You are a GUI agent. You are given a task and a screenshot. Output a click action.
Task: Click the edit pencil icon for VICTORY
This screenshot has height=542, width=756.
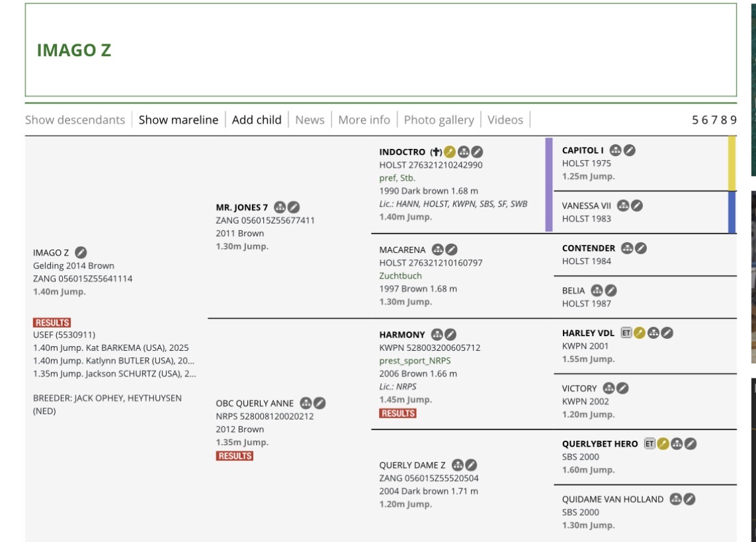pyautogui.click(x=622, y=388)
